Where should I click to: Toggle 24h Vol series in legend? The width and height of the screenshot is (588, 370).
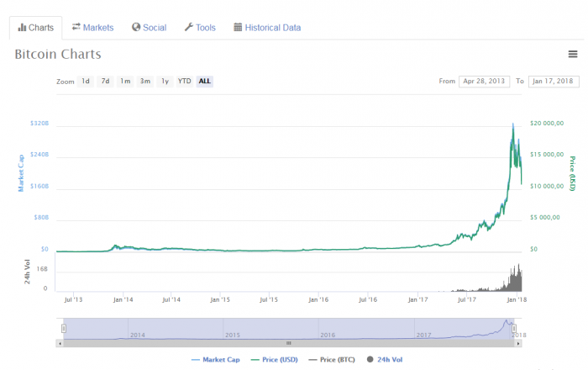pos(385,360)
